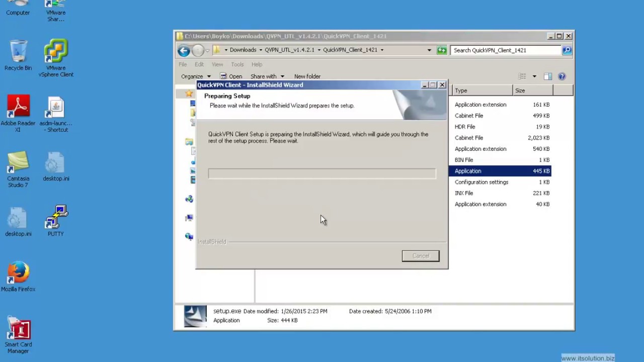Expand the QuickVPN_Client_1421 breadcrumb arrow
The width and height of the screenshot is (644, 362).
(382, 50)
